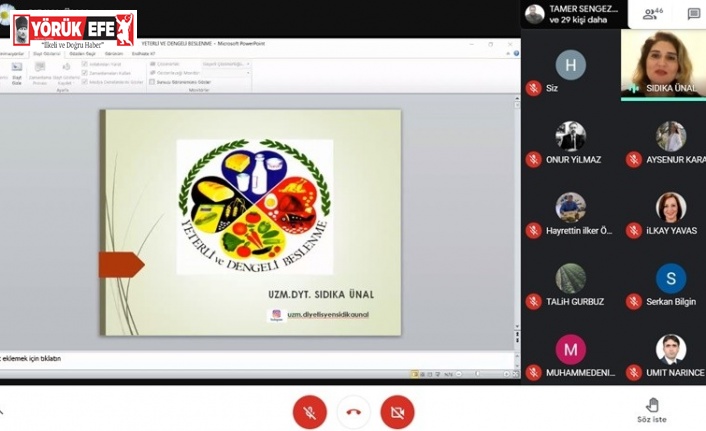Click the MUHAMMEDENI pink M avatar
This screenshot has width=706, height=431.
(570, 349)
